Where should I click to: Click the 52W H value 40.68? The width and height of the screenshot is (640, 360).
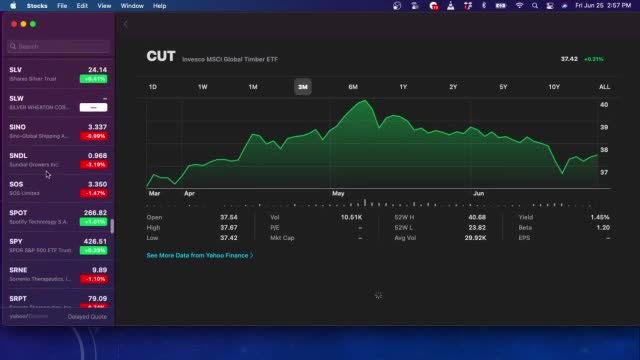point(477,218)
